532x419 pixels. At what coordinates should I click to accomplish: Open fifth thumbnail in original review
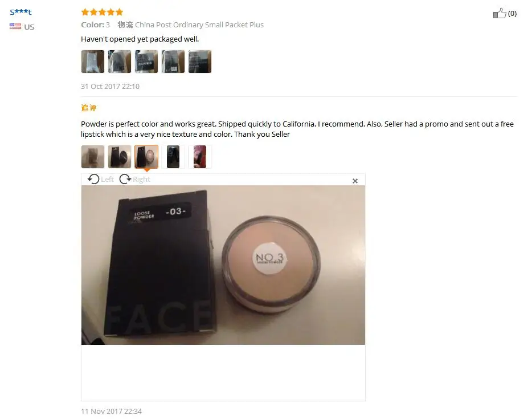(x=200, y=62)
